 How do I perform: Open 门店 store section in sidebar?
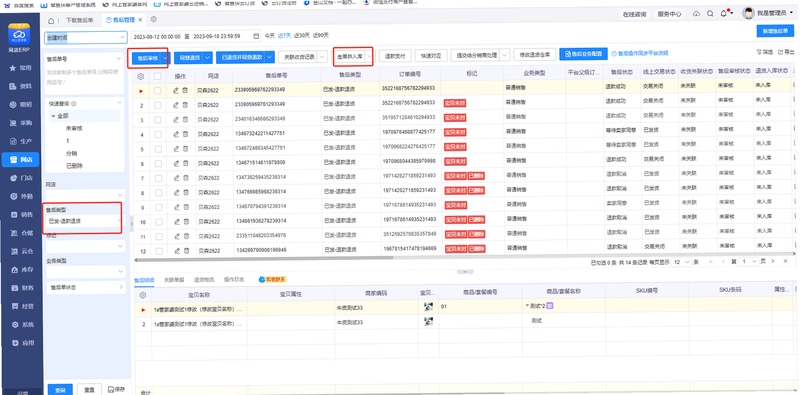tap(21, 178)
